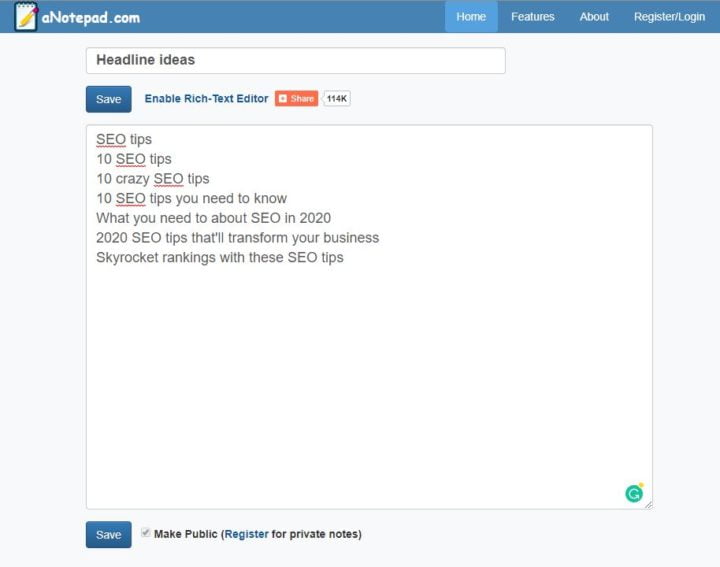This screenshot has width=720, height=567.
Task: Click the resize handle at the note's bottom-right corner
Action: [x=648, y=505]
